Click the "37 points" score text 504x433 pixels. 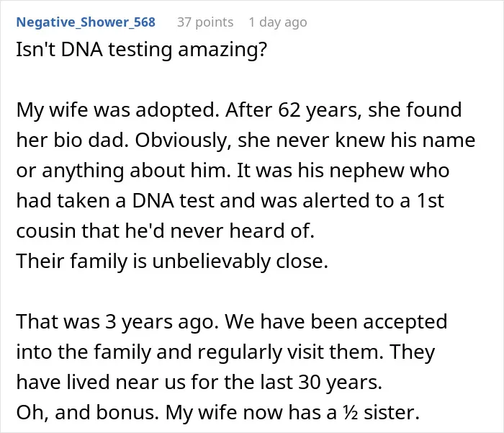(x=205, y=22)
